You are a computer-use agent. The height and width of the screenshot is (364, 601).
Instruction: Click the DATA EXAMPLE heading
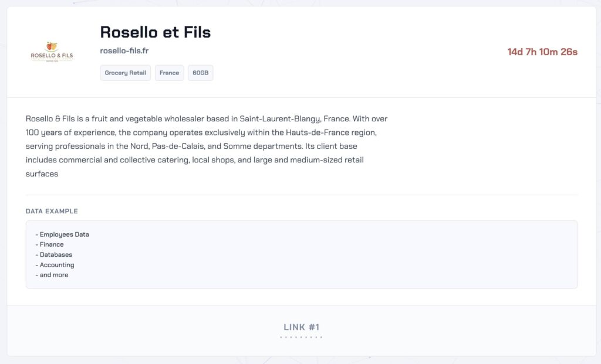pos(52,211)
